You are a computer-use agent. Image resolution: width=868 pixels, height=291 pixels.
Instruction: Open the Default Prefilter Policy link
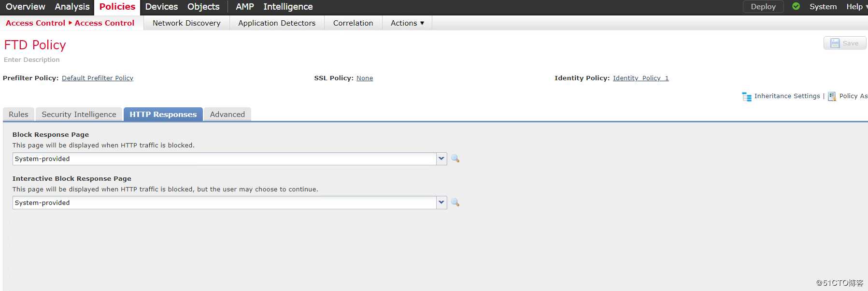pyautogui.click(x=98, y=78)
